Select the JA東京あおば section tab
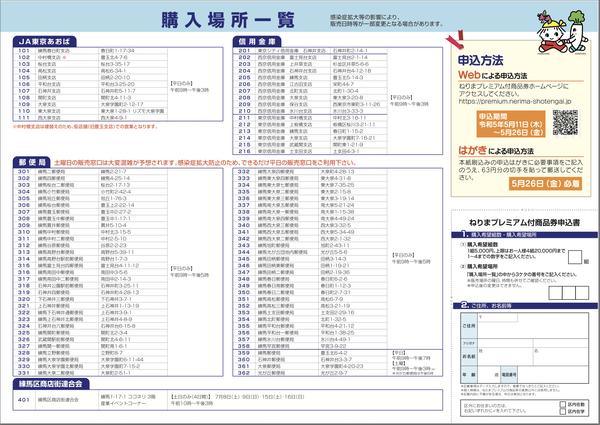The image size is (600, 425). (x=44, y=41)
